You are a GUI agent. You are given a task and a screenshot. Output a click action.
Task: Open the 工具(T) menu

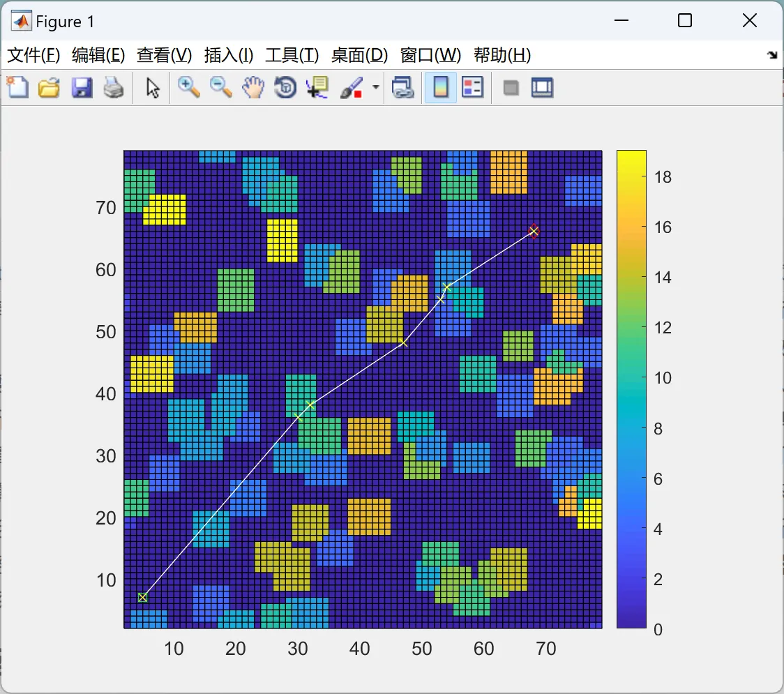coord(292,55)
